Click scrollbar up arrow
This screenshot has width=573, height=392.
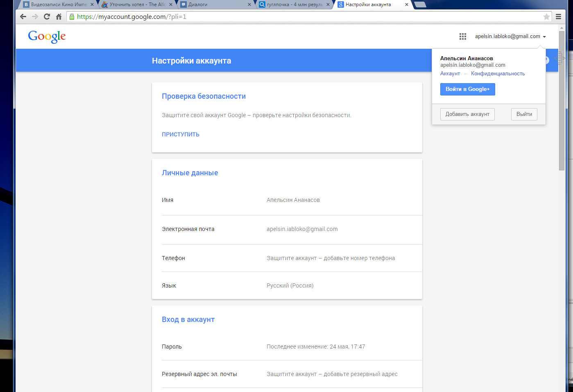(x=562, y=27)
